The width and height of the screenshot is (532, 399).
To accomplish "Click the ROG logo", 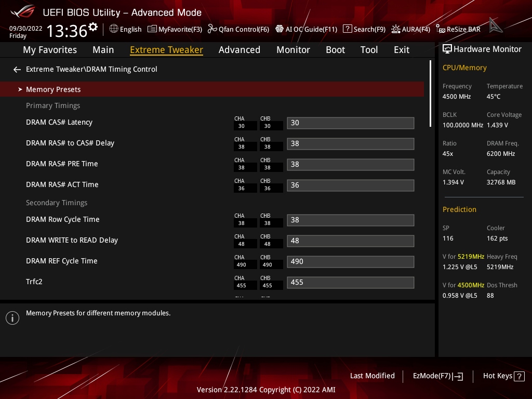I will [x=23, y=11].
